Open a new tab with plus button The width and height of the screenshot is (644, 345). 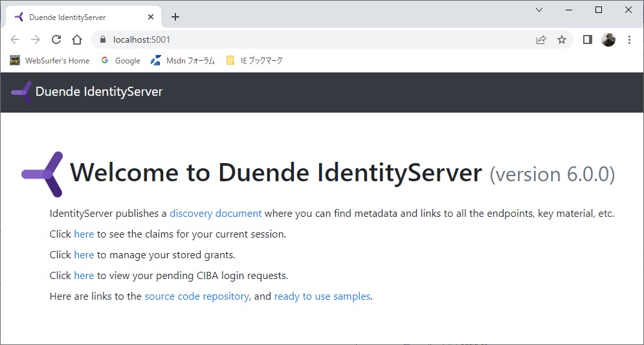pyautogui.click(x=175, y=17)
